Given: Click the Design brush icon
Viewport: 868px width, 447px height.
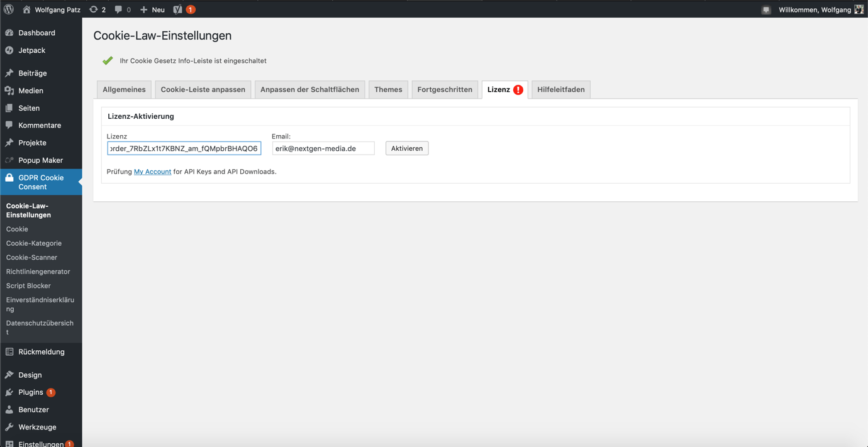Looking at the screenshot, I should coord(9,375).
